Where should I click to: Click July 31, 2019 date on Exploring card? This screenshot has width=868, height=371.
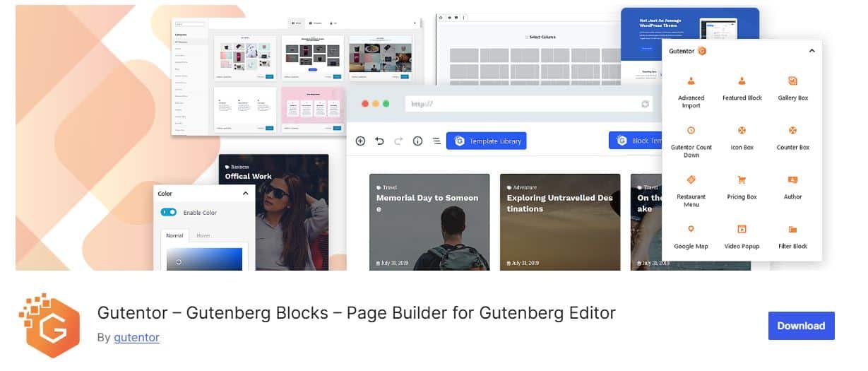(x=523, y=263)
